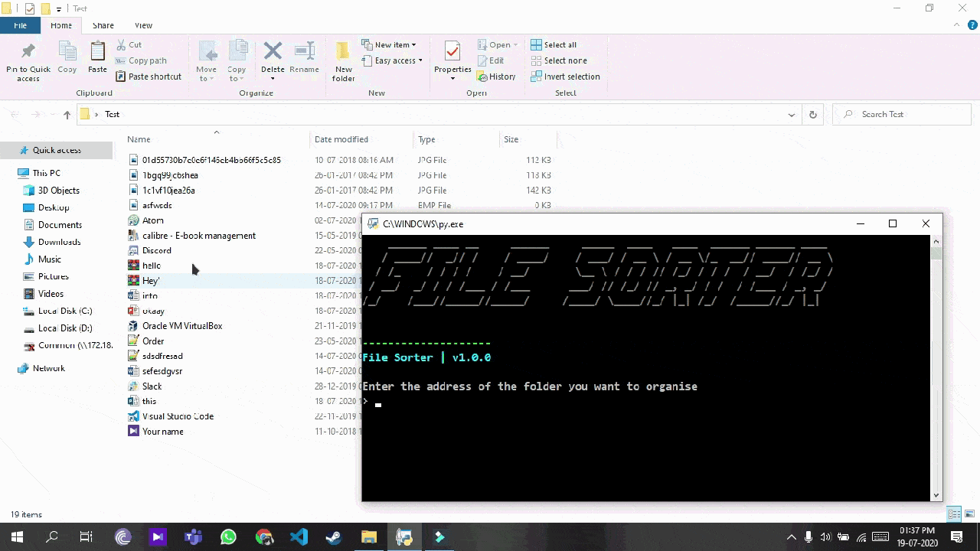Create a New folder

343,61
